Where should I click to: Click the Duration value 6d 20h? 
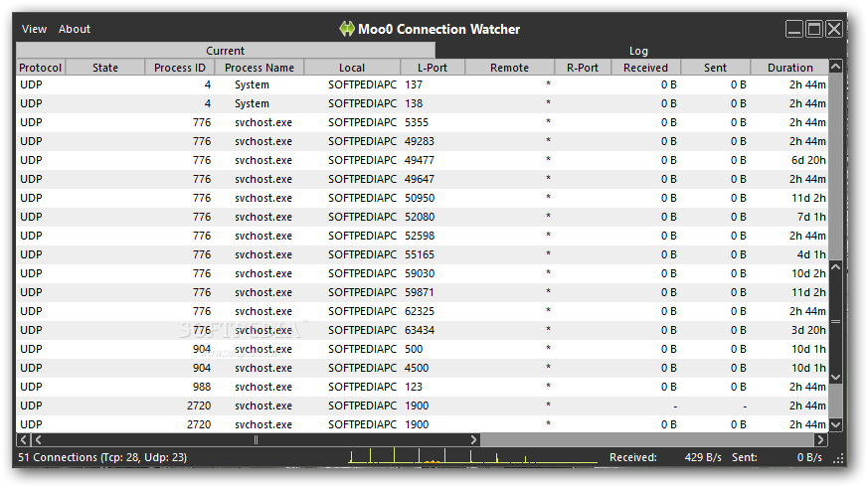pyautogui.click(x=808, y=160)
